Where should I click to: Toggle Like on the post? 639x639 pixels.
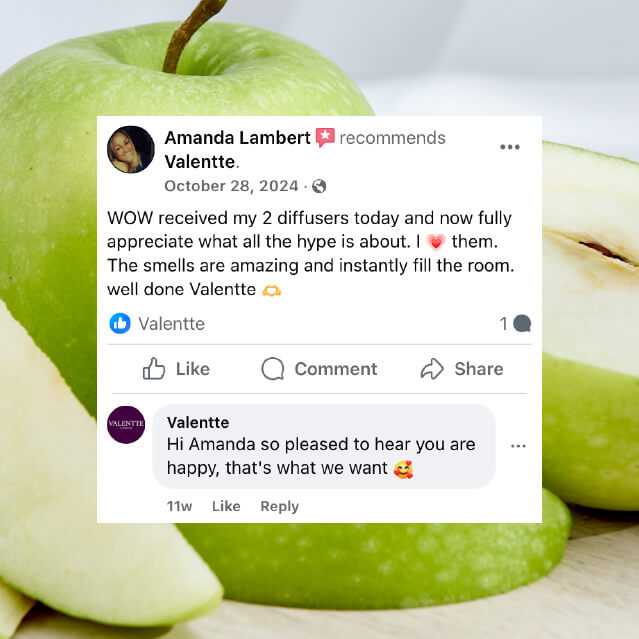click(x=176, y=369)
